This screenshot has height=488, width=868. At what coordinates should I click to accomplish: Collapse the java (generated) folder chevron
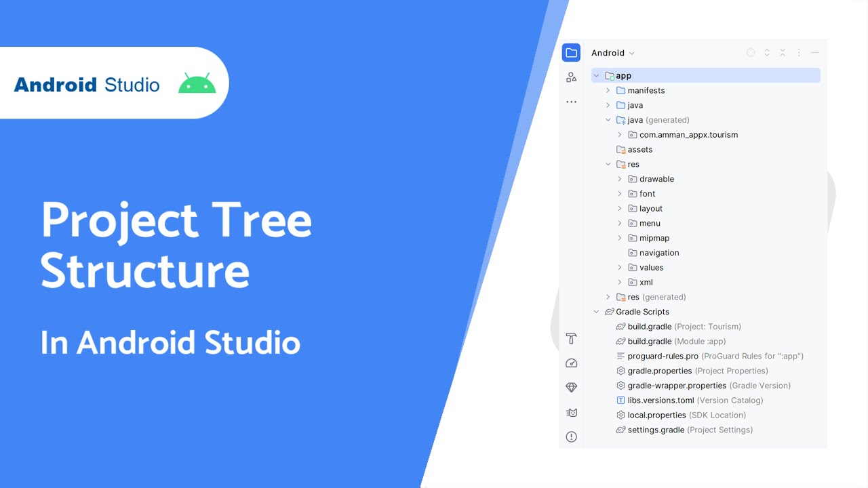[x=608, y=120]
